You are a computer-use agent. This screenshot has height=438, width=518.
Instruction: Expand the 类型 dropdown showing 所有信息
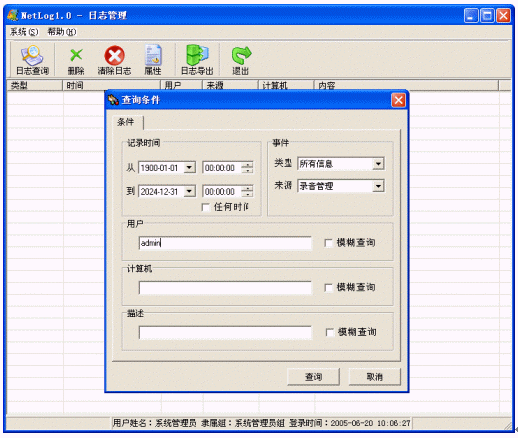378,164
